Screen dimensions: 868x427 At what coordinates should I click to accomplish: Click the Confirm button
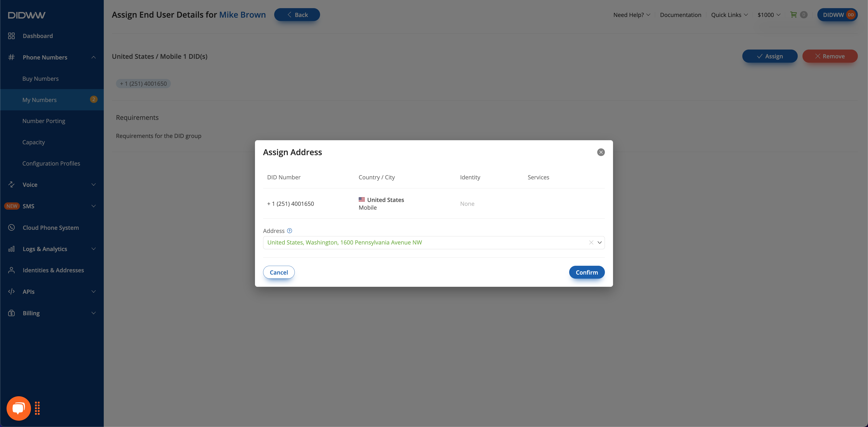pyautogui.click(x=587, y=272)
